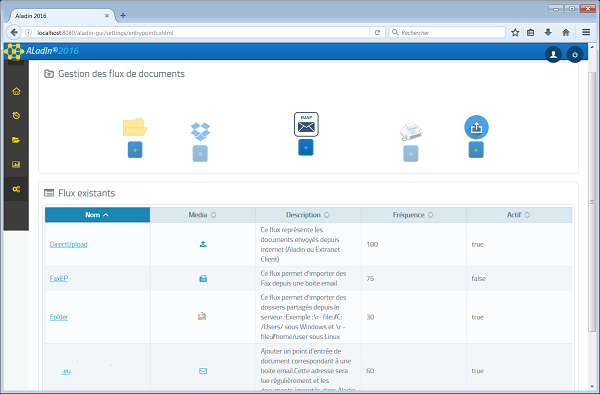Click the direct upload flux icon
Screen dimensions: 600x394
pos(476,127)
